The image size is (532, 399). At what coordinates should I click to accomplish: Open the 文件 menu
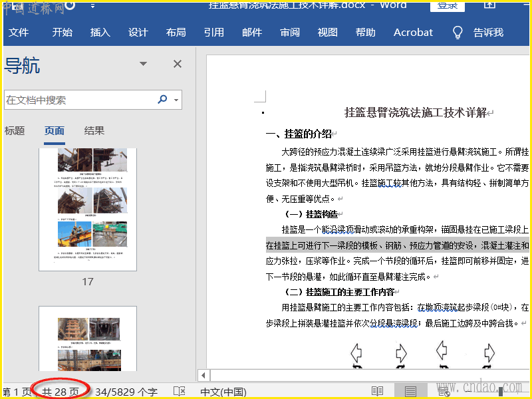[19, 33]
